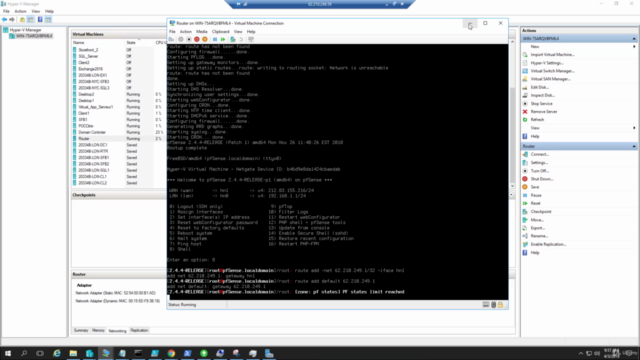Click Revert icon in VM Connection toolbar
Screen dimensions: 640x360
(x=241, y=39)
